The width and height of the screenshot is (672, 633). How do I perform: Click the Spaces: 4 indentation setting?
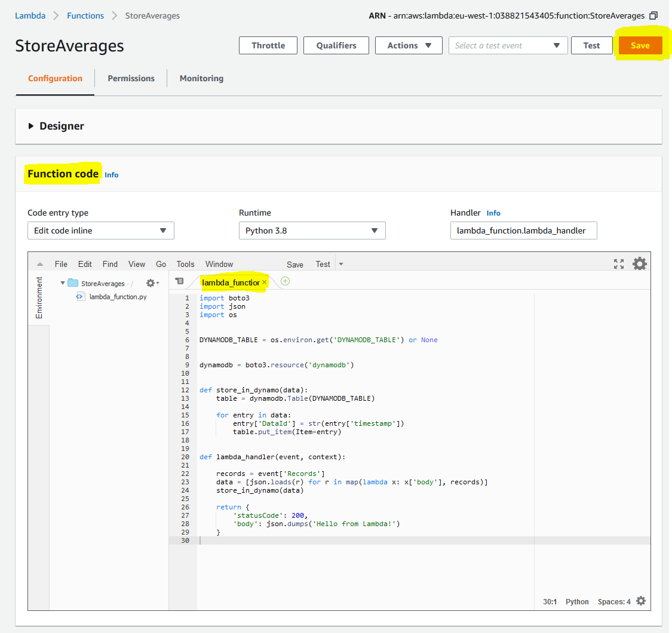click(x=613, y=602)
